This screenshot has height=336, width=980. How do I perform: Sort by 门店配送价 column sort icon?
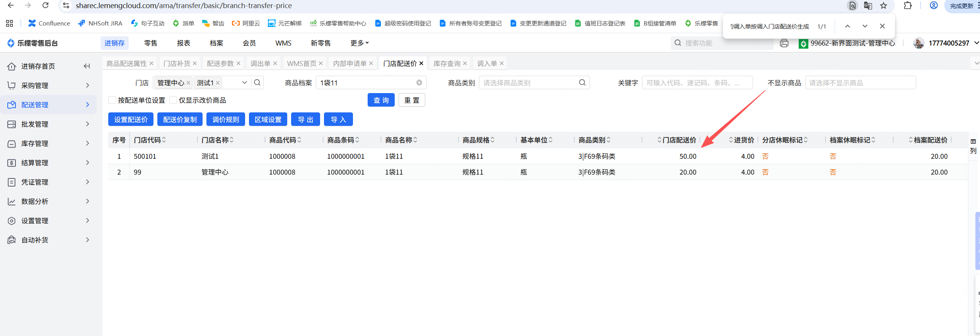(x=659, y=140)
